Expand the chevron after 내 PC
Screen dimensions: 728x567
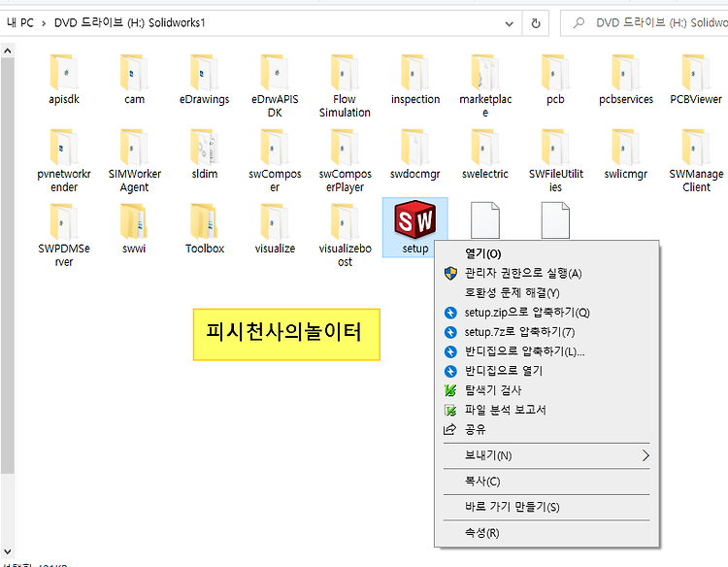coord(44,23)
